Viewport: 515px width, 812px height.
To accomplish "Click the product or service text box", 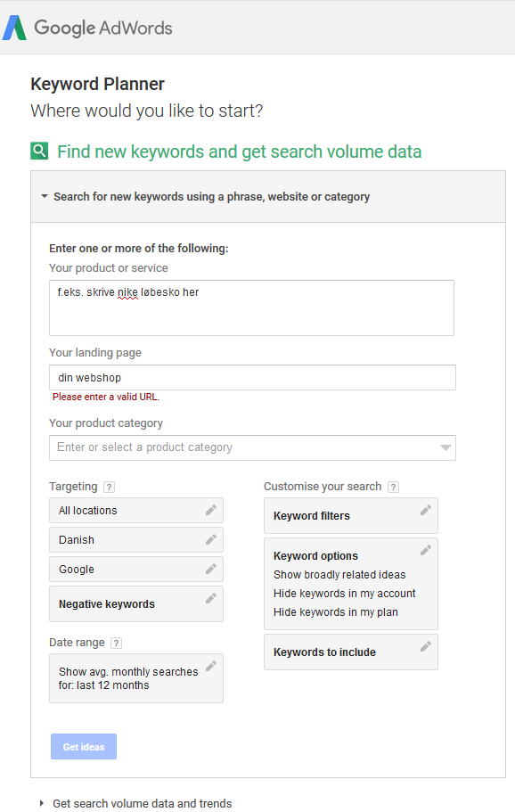I will pyautogui.click(x=251, y=308).
